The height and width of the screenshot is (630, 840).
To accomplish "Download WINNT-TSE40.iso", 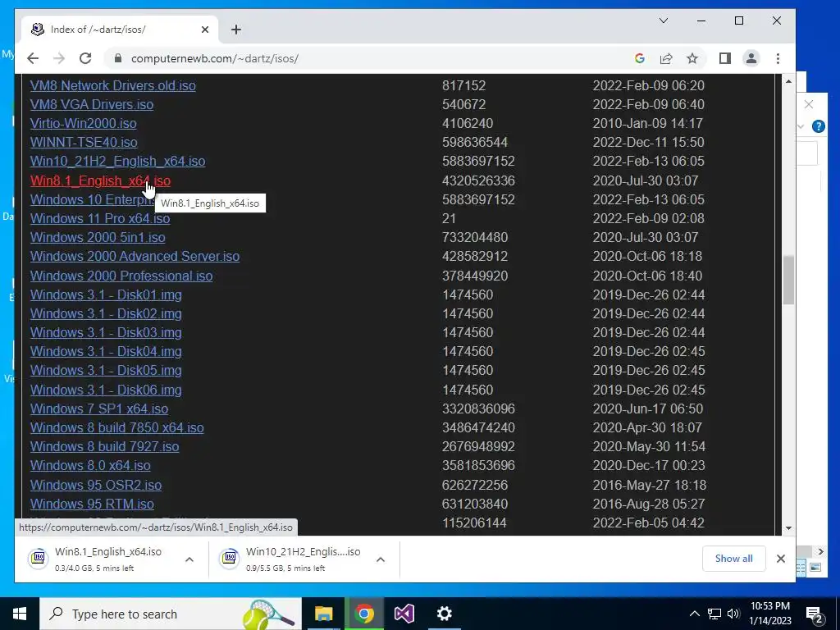I will [x=84, y=142].
